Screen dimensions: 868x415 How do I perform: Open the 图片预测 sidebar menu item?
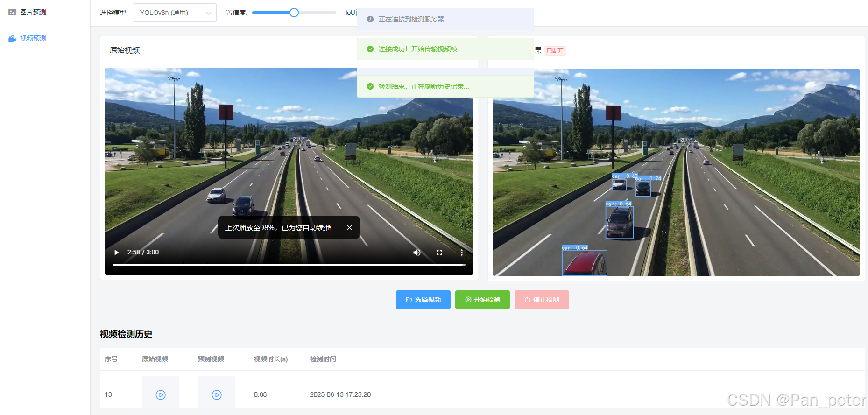pyautogui.click(x=28, y=12)
